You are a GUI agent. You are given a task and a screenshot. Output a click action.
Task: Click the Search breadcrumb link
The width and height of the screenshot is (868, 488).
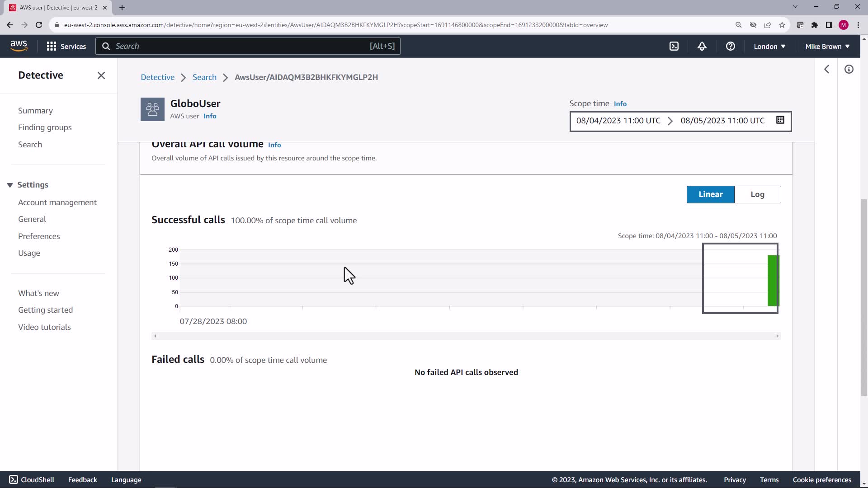tap(204, 77)
